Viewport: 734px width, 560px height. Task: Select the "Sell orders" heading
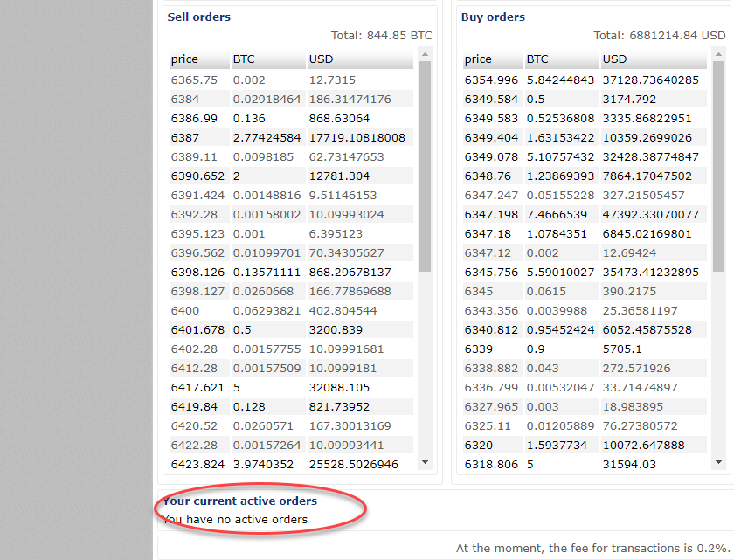point(199,17)
